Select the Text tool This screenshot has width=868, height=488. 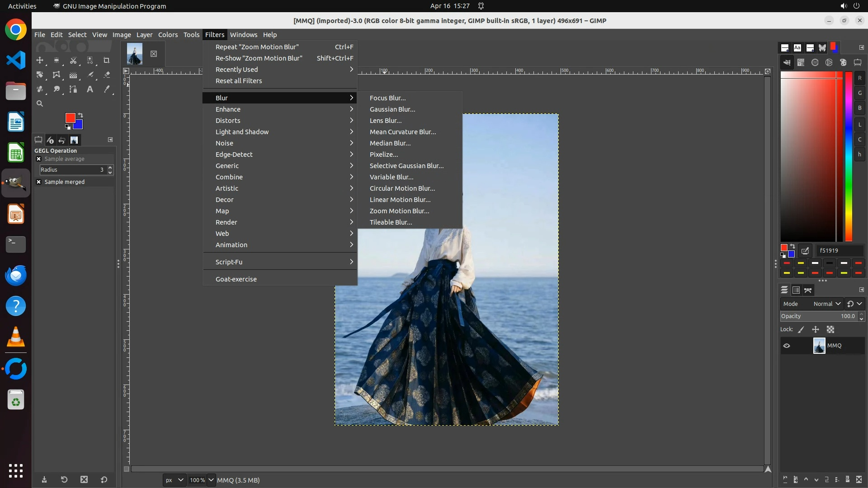pyautogui.click(x=90, y=89)
